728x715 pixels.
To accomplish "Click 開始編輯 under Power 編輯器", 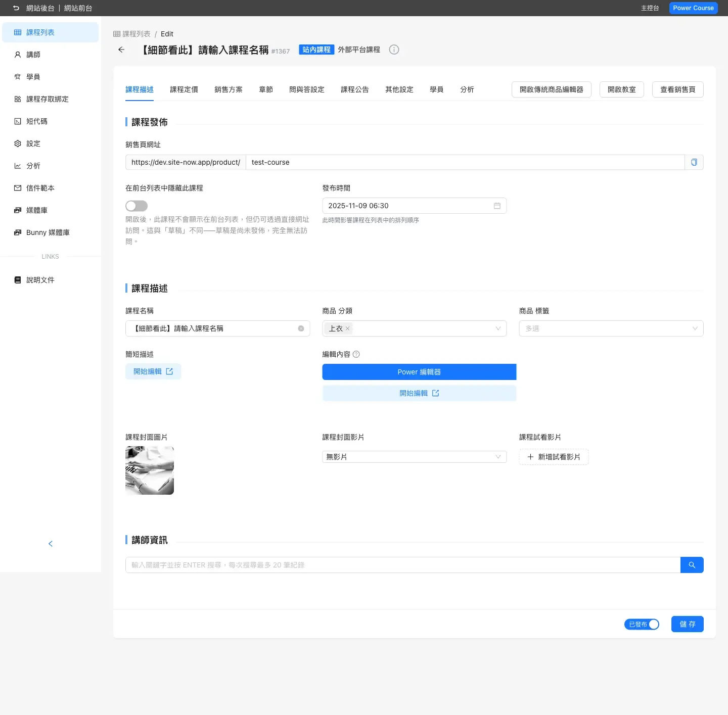I will (419, 393).
